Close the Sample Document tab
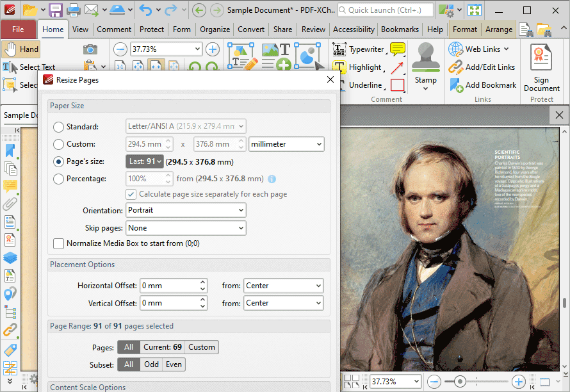Viewport: 570px width, 392px height. coord(559,115)
